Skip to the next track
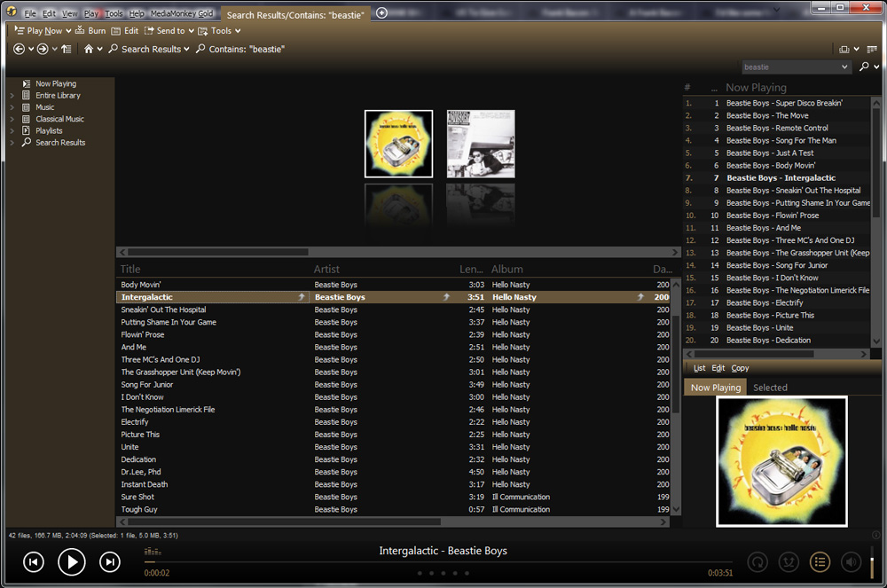Screen dimensions: 887x588 [110, 561]
